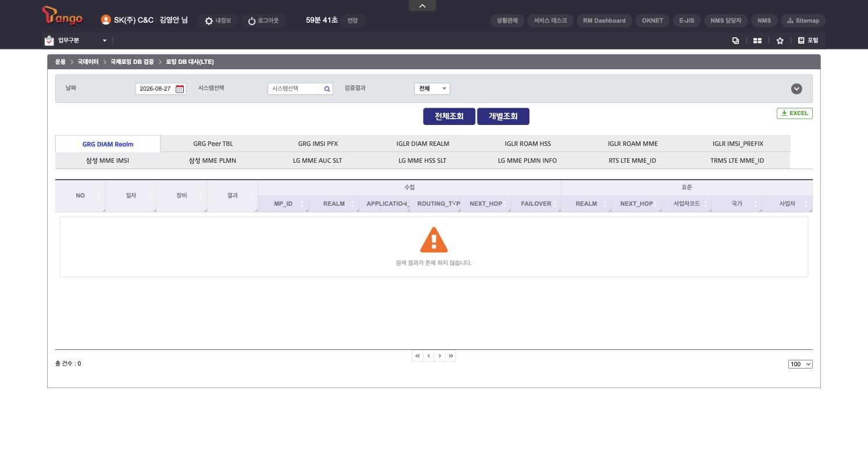868x472 pixels.
Task: Click the overlapping windows icon in header
Action: (x=735, y=41)
